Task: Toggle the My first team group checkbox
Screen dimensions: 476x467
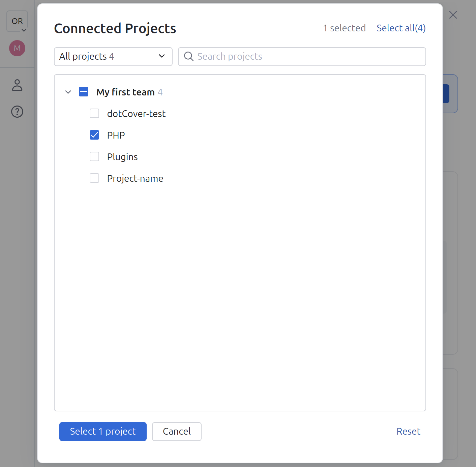Action: [x=83, y=91]
